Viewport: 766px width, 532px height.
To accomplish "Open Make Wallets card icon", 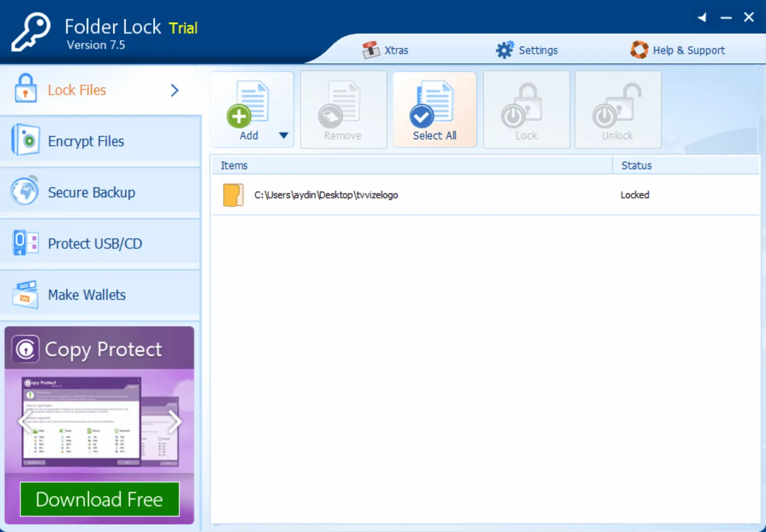I will pyautogui.click(x=25, y=295).
